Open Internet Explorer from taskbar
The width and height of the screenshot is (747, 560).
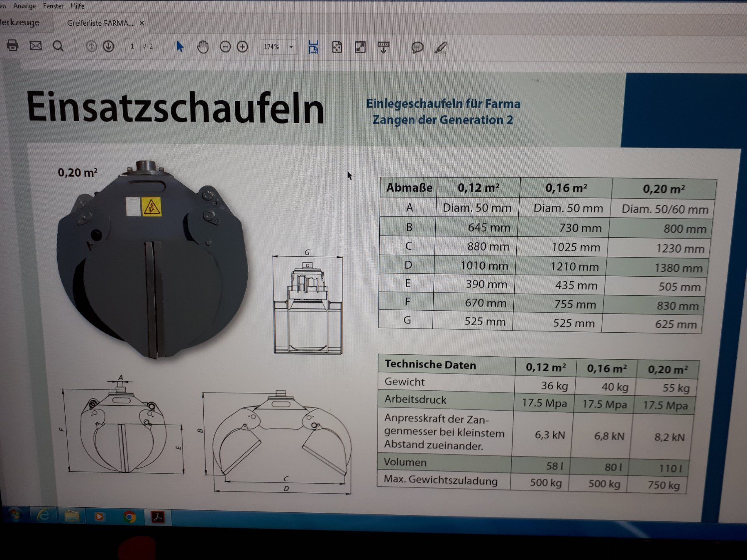[44, 516]
